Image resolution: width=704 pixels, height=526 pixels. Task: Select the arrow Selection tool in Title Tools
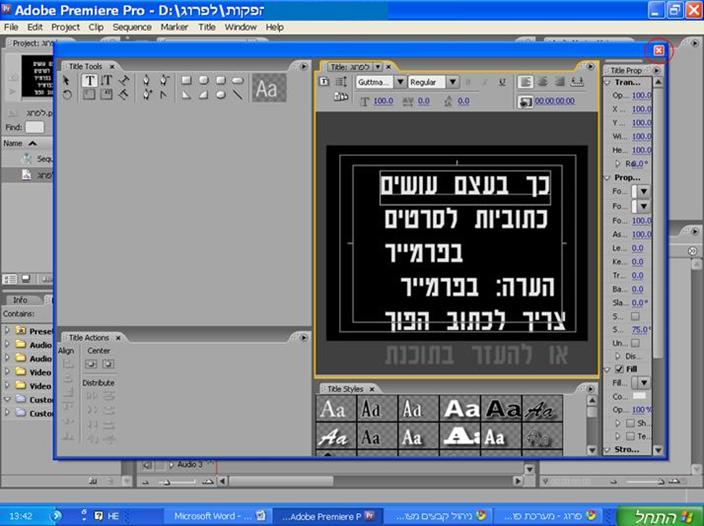66,80
